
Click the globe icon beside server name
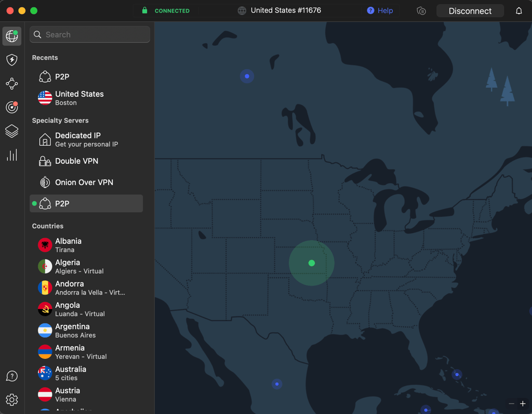click(242, 11)
